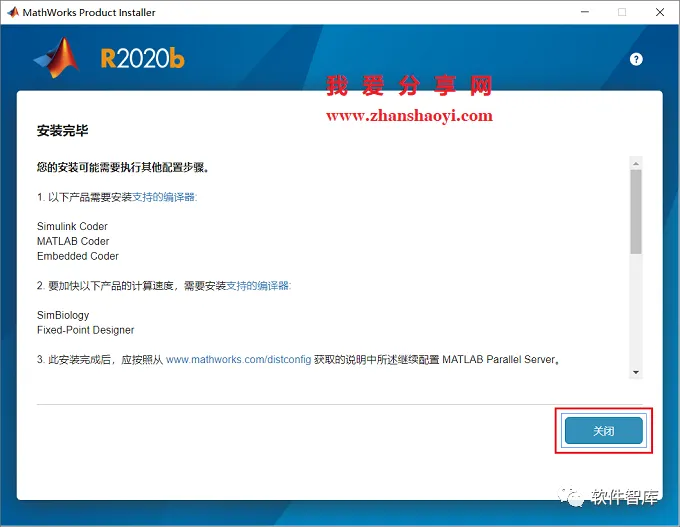Click the R2020b version label
This screenshot has height=527, width=680.
pos(142,59)
